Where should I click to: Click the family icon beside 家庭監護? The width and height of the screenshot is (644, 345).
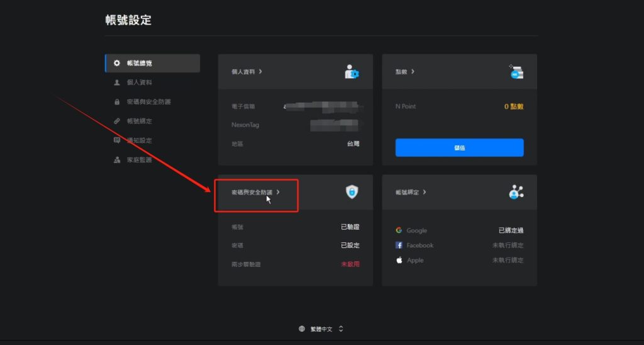click(x=116, y=159)
